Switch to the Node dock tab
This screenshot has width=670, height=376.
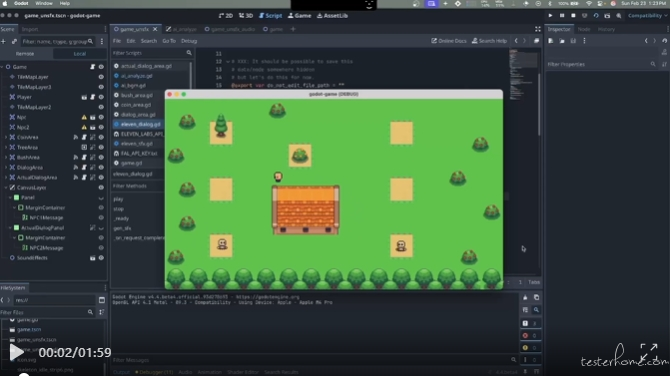click(584, 29)
